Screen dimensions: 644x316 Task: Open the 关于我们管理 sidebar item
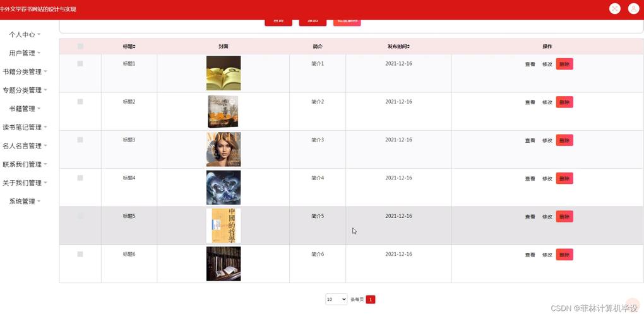(25, 183)
